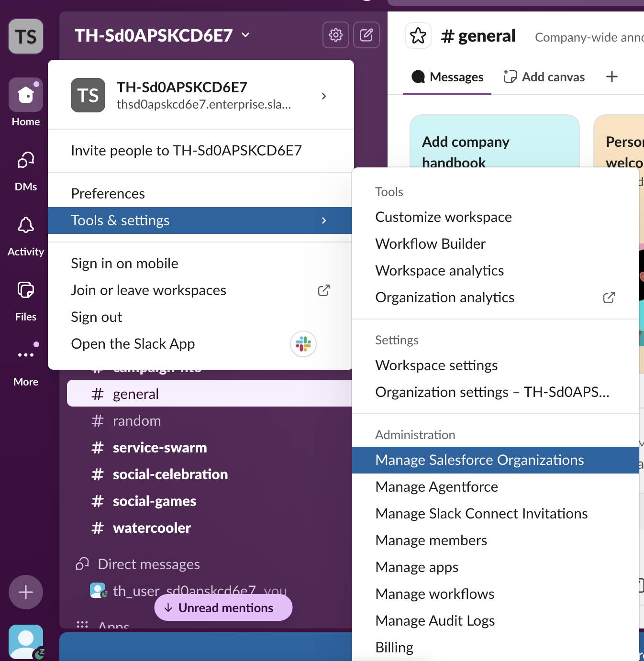Open the random channel
The width and height of the screenshot is (644, 661).
click(210, 421)
